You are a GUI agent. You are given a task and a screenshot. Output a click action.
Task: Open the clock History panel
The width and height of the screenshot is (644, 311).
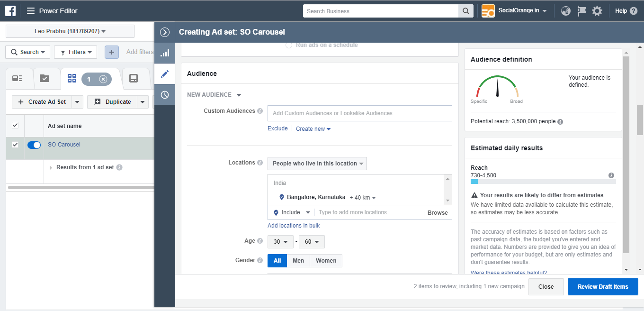[x=164, y=94]
